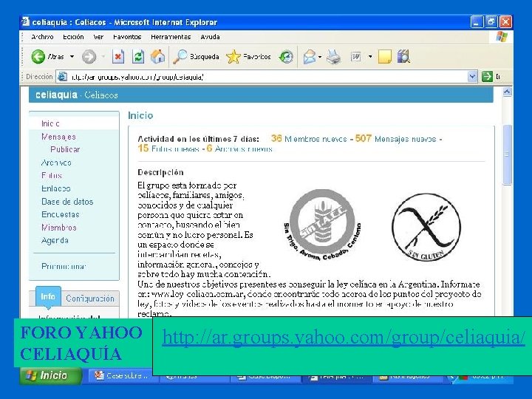Image resolution: width=532 pixels, height=399 pixels.
Task: Open Favoritos star button
Action: pyautogui.click(x=248, y=57)
